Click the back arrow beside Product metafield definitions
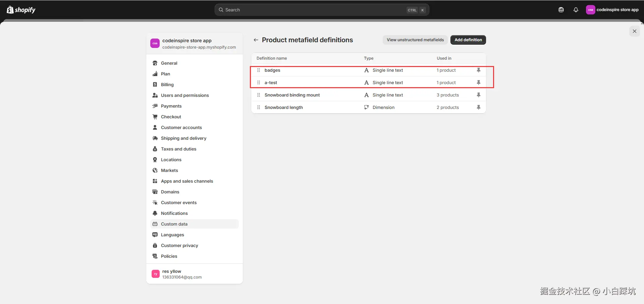644x304 pixels. [256, 40]
